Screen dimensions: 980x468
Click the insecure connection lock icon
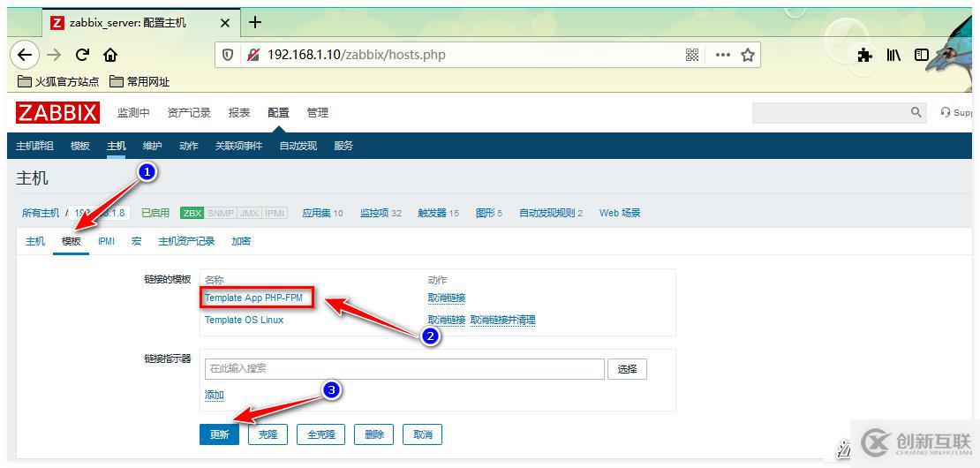[x=253, y=55]
